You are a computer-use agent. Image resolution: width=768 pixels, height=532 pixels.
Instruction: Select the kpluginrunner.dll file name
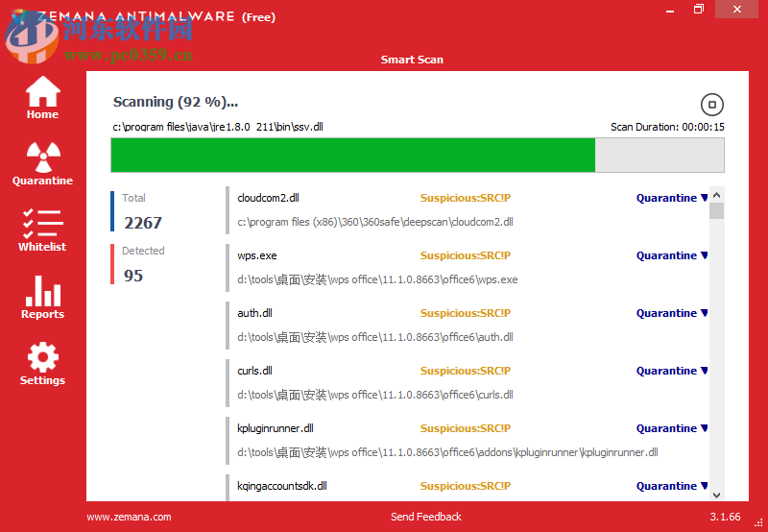pyautogui.click(x=276, y=428)
